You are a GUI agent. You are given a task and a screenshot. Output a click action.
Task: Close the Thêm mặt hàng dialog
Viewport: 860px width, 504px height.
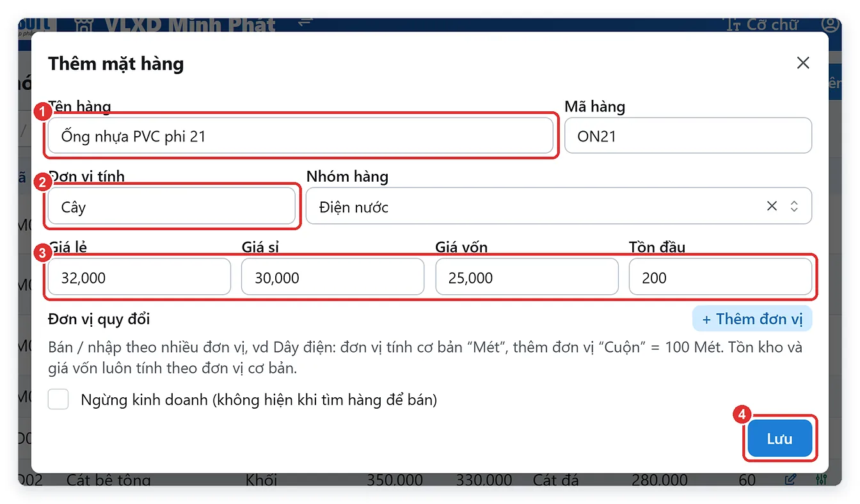tap(802, 63)
